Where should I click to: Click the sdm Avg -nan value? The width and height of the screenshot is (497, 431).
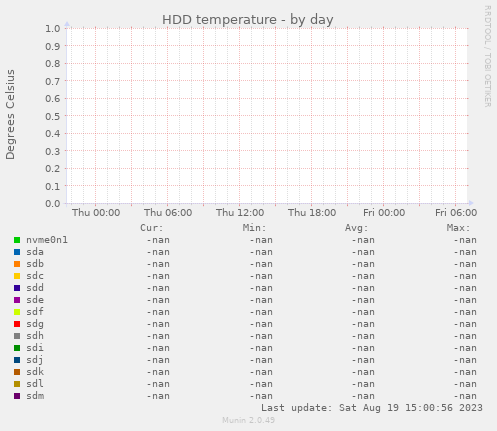click(x=363, y=396)
